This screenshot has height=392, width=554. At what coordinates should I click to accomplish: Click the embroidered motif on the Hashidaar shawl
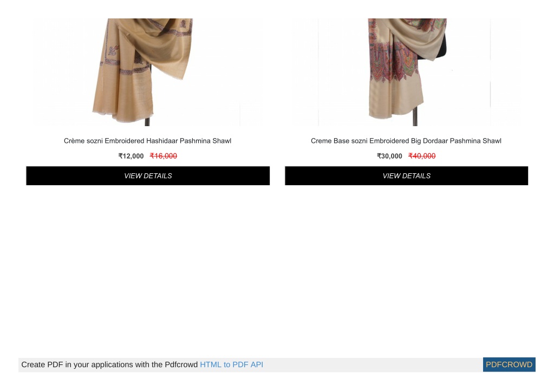113,50
